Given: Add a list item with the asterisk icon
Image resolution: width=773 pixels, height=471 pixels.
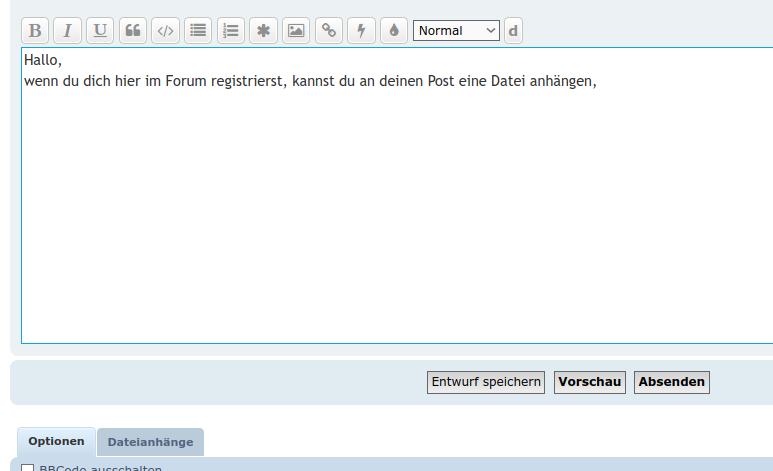Looking at the screenshot, I should click(x=263, y=30).
